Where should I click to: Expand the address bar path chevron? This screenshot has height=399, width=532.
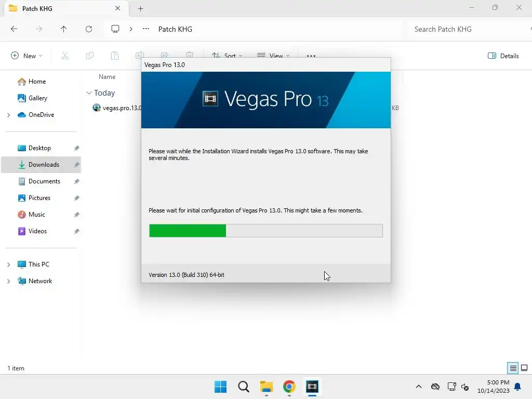click(x=131, y=29)
